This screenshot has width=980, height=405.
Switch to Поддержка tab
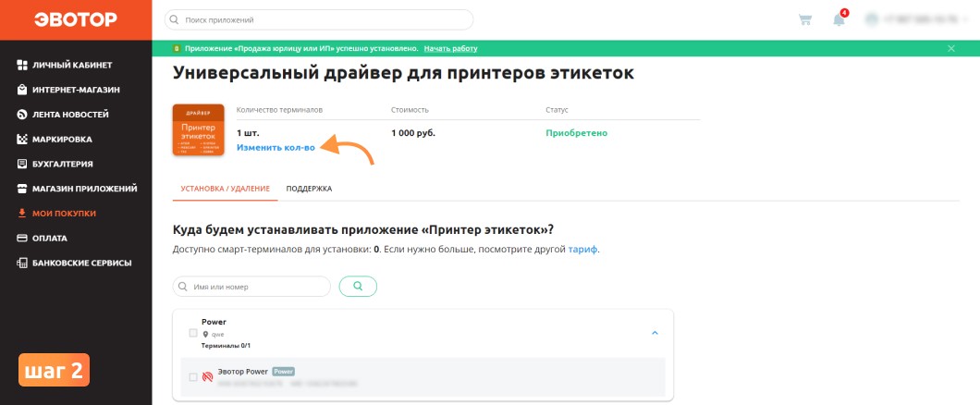pyautogui.click(x=309, y=189)
